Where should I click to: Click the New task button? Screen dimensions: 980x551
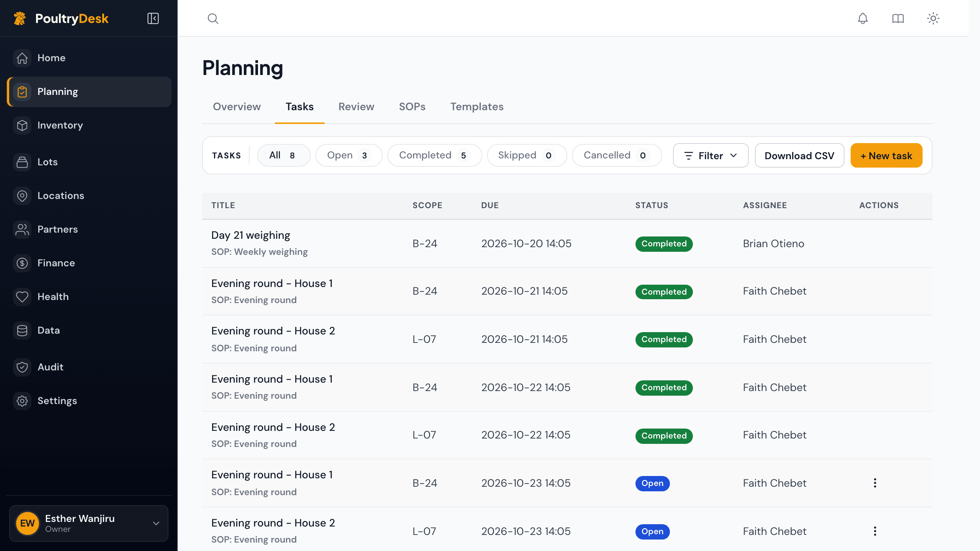tap(886, 155)
